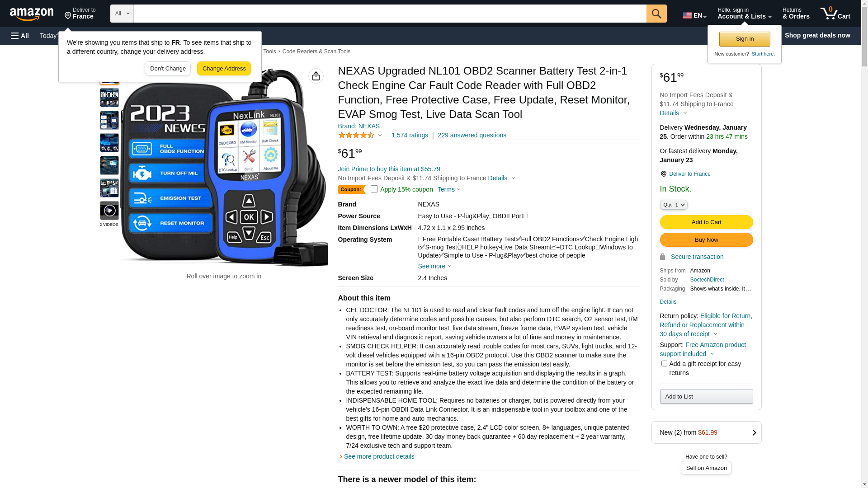The image size is (868, 488).
Task: Tick the Apply 15% coupon checkbox
Action: click(x=374, y=189)
